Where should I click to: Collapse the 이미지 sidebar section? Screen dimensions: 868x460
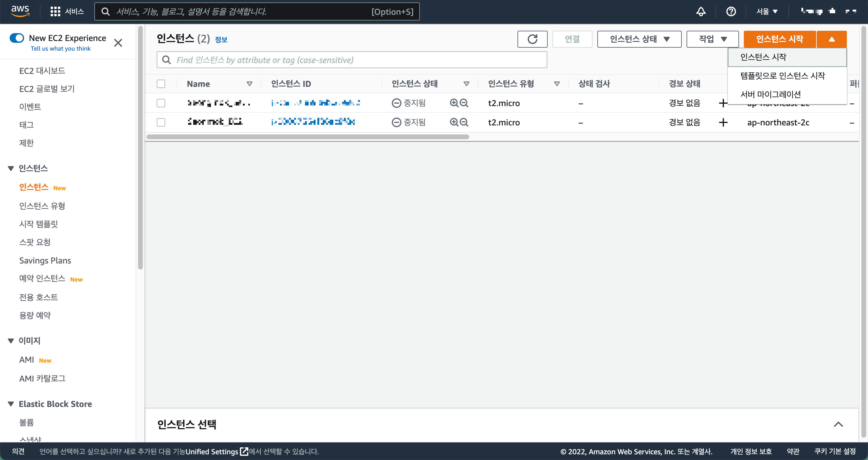(11, 341)
